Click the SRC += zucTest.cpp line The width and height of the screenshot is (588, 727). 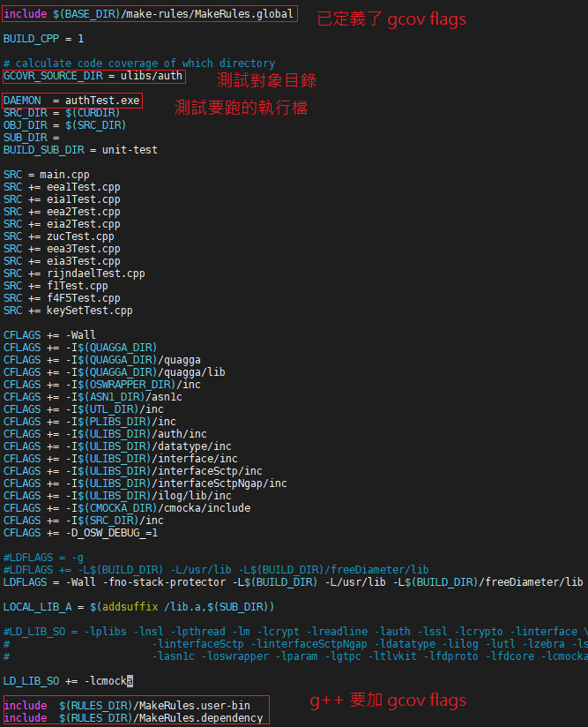pyautogui.click(x=59, y=236)
